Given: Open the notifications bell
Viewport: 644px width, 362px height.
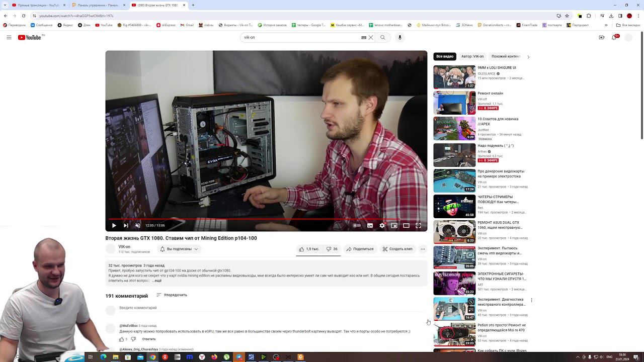Looking at the screenshot, I should click(614, 37).
